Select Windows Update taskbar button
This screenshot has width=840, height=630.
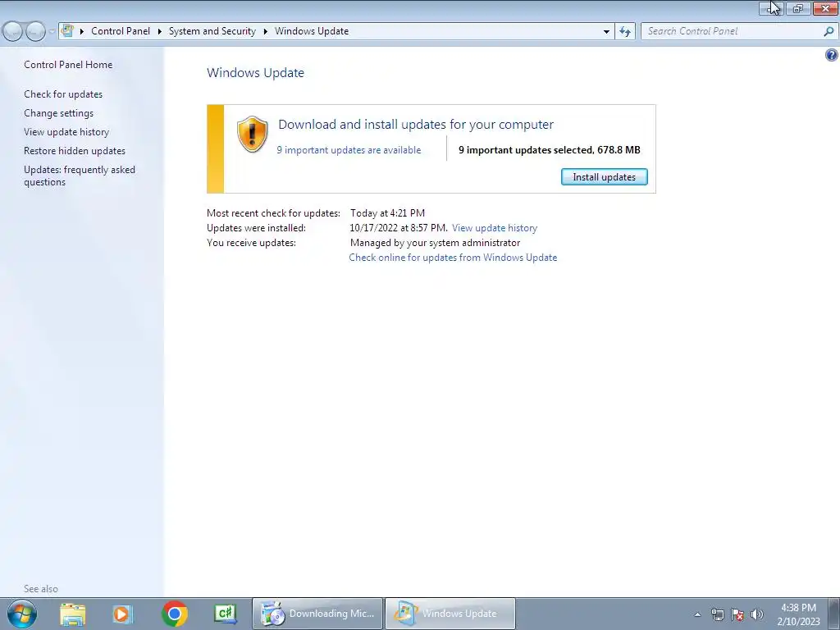(x=450, y=614)
